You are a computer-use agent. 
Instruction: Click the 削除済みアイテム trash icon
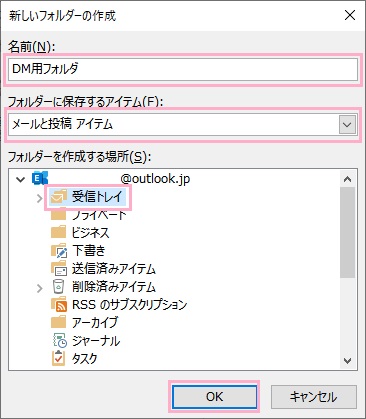pyautogui.click(x=59, y=286)
